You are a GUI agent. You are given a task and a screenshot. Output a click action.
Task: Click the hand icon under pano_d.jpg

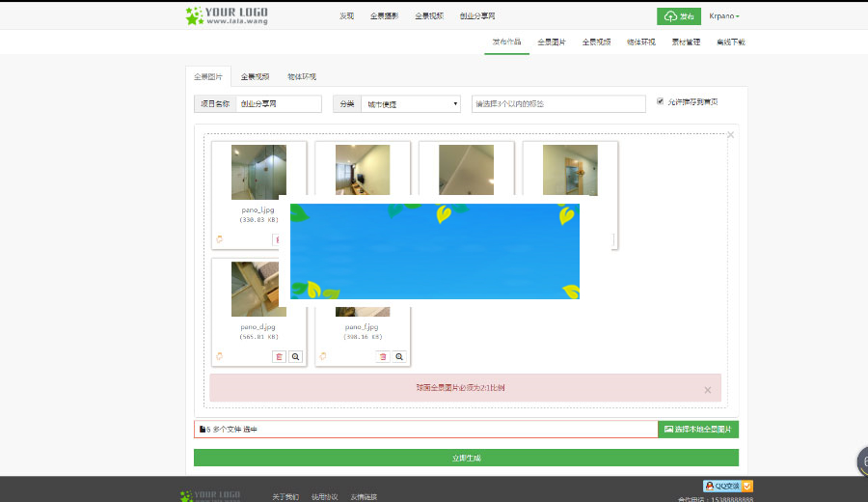[x=219, y=356]
